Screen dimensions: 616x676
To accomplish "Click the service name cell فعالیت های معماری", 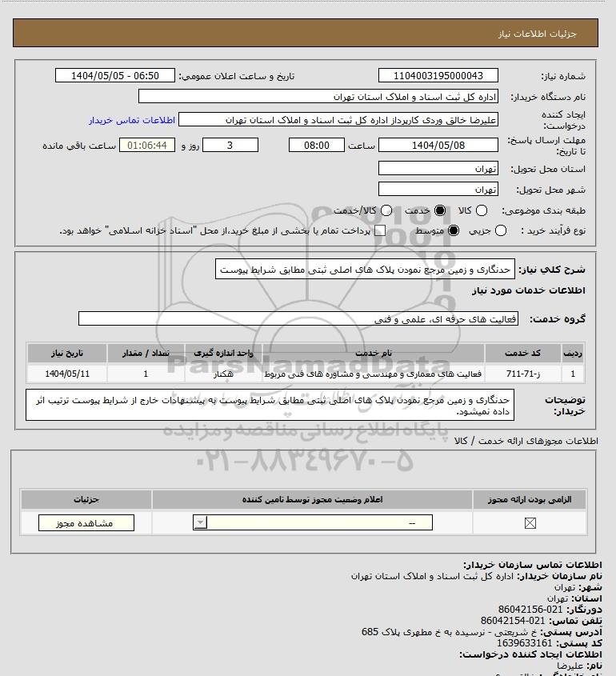I will coord(374,374).
